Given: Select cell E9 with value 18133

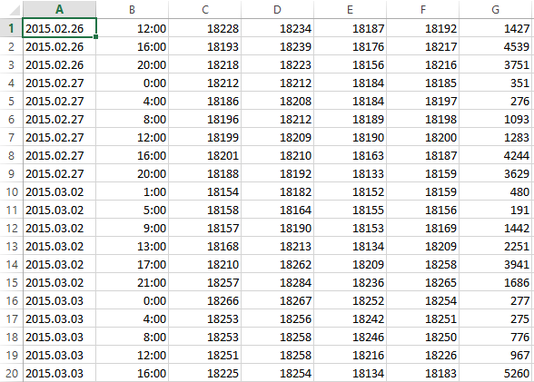Looking at the screenshot, I should [x=350, y=174].
